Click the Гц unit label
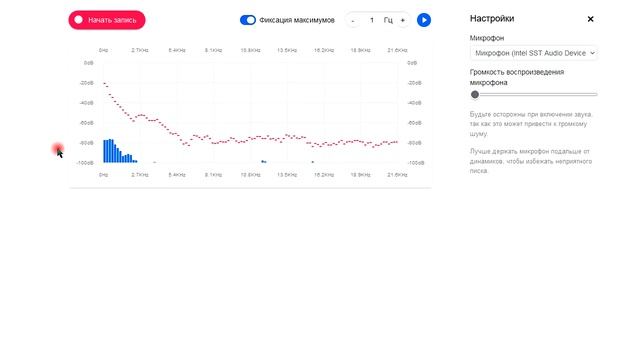 tap(388, 20)
